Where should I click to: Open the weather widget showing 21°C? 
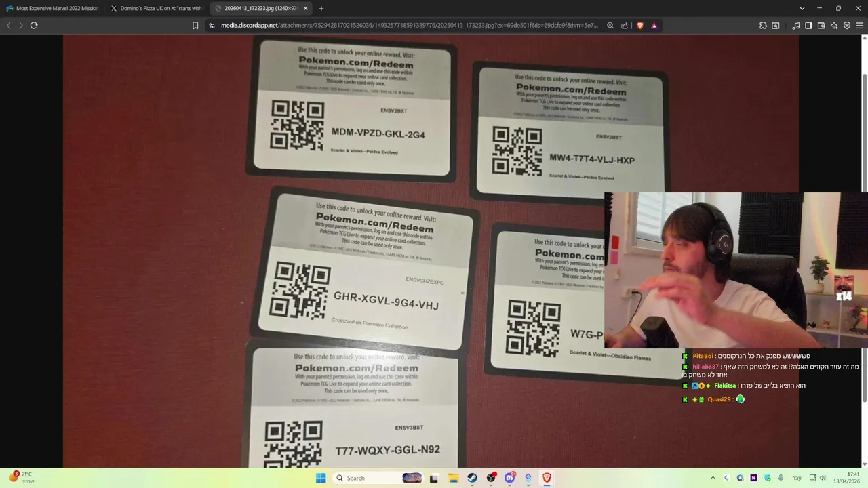coord(20,478)
